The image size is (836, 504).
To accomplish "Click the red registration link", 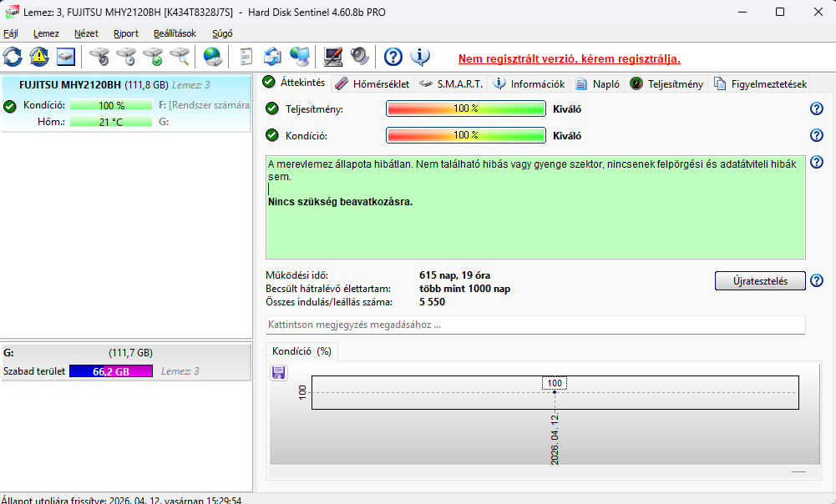I will (x=570, y=58).
